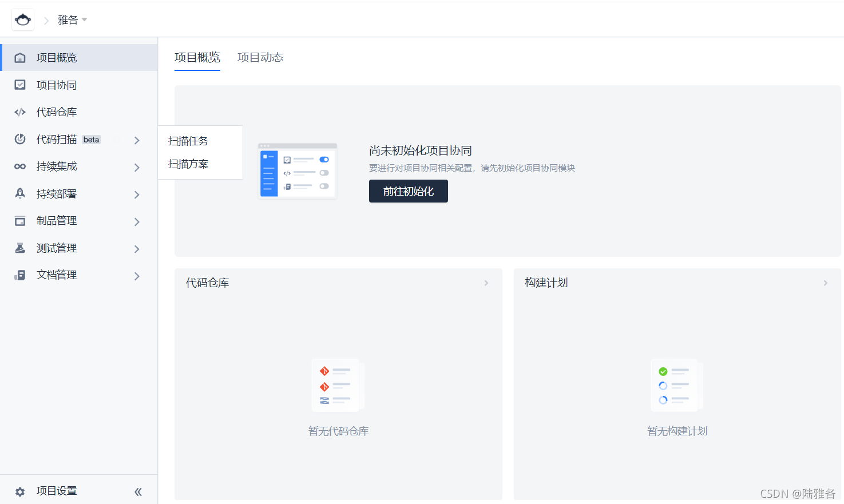Click the 代码扫描 scan icon
Screen dimensions: 844x504
pos(20,139)
